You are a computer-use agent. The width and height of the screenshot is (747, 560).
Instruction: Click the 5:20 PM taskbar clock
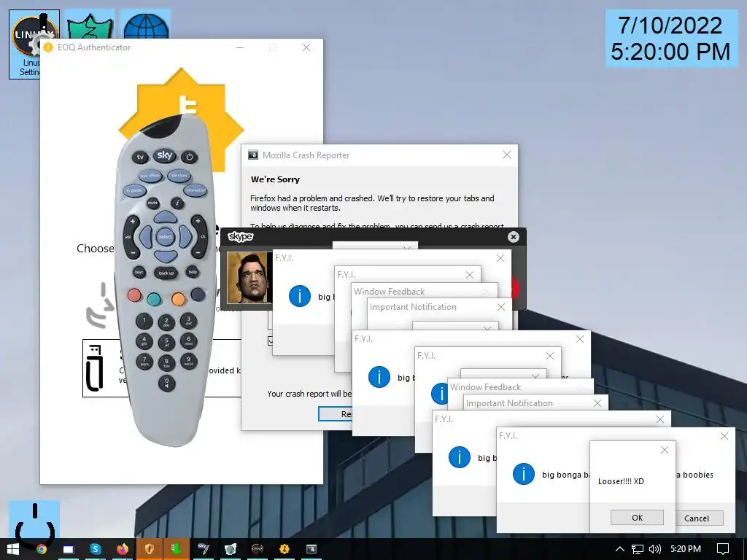[686, 549]
